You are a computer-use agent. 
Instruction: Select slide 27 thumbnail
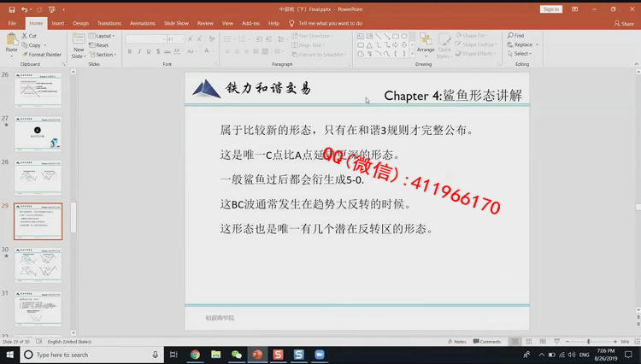click(38, 133)
